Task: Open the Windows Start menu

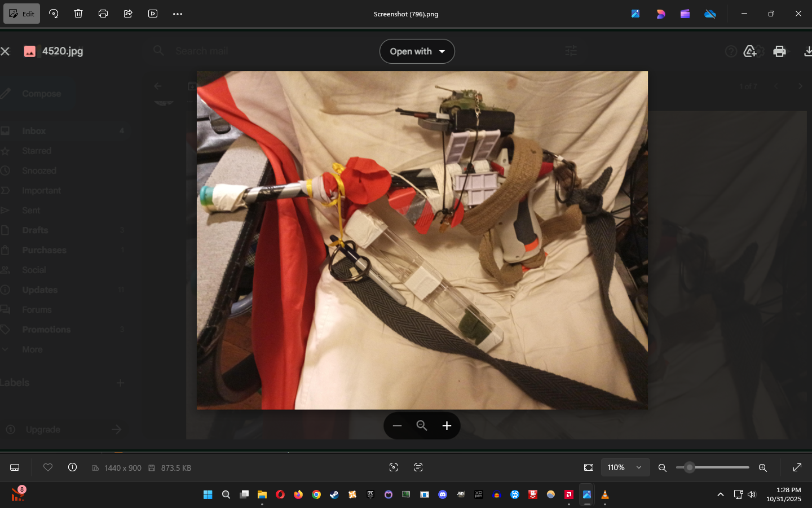Action: click(208, 494)
